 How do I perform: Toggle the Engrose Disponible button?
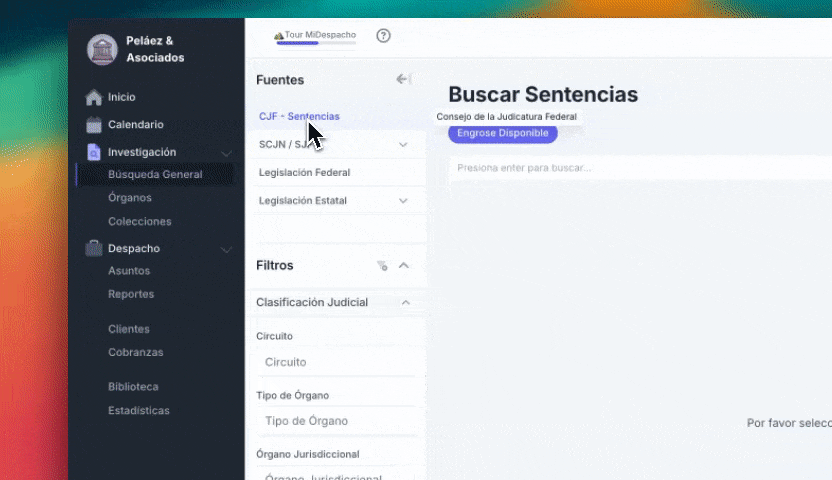tap(502, 133)
